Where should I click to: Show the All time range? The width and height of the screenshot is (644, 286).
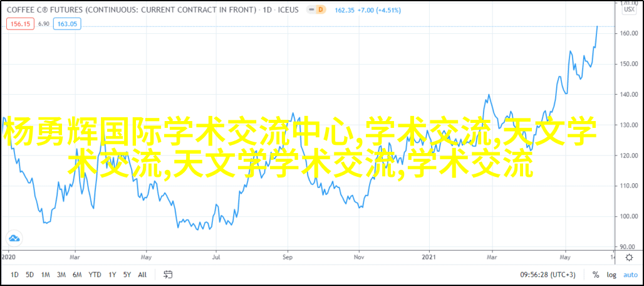142,275
